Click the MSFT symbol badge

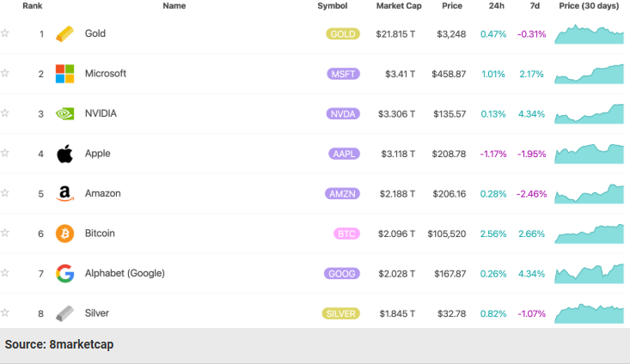click(x=343, y=74)
